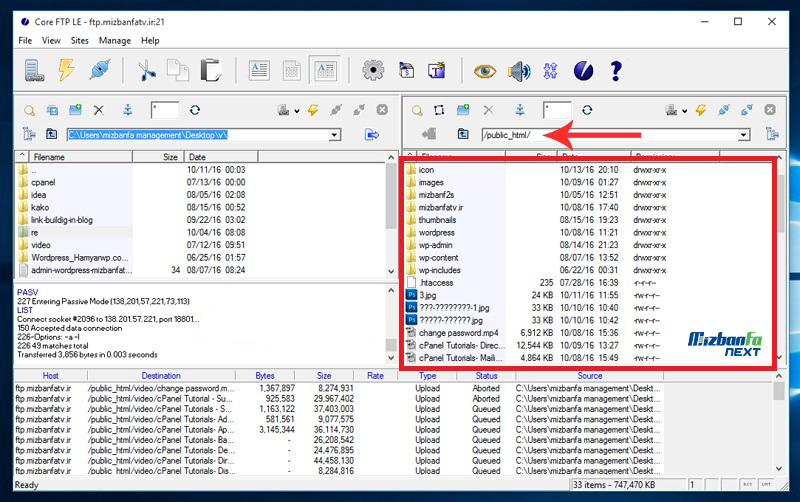
Task: Click the transfer queue scrollbar down arrow
Action: pyautogui.click(x=779, y=468)
